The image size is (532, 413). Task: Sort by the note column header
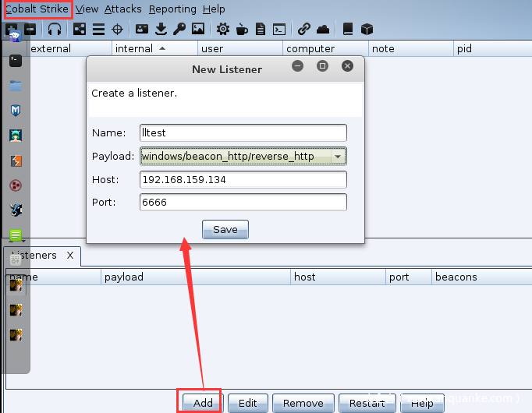click(x=411, y=48)
